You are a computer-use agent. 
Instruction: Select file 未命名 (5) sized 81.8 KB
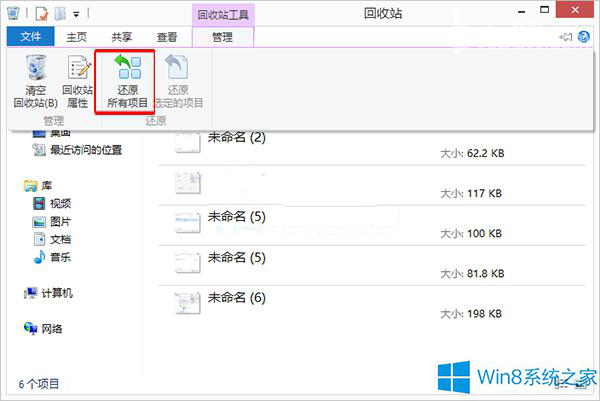(x=372, y=265)
